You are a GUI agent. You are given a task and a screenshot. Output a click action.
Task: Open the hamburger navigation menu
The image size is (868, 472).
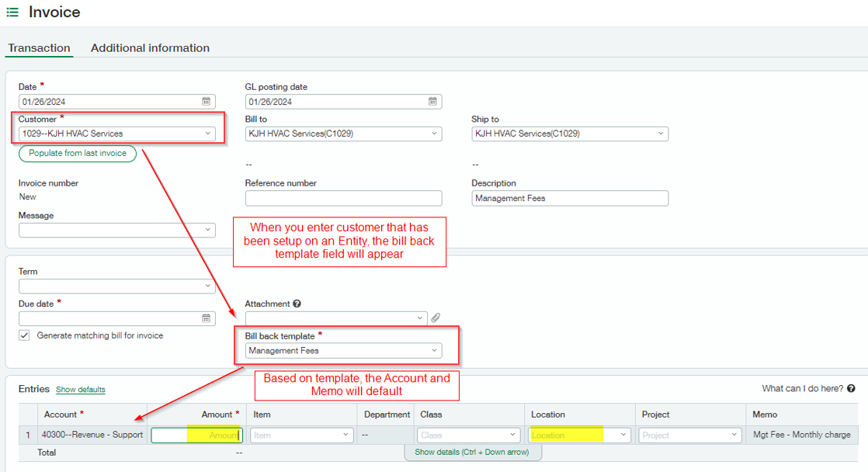pyautogui.click(x=11, y=12)
